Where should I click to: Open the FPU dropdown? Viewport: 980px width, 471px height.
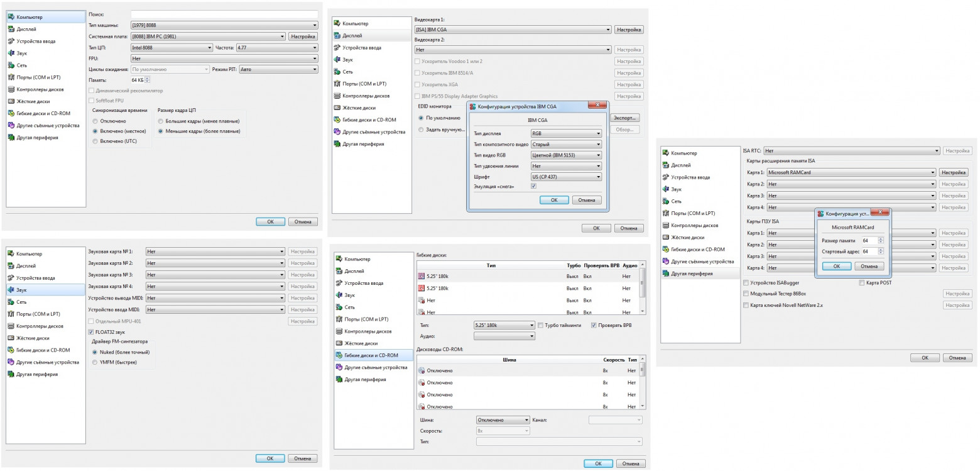click(x=224, y=58)
